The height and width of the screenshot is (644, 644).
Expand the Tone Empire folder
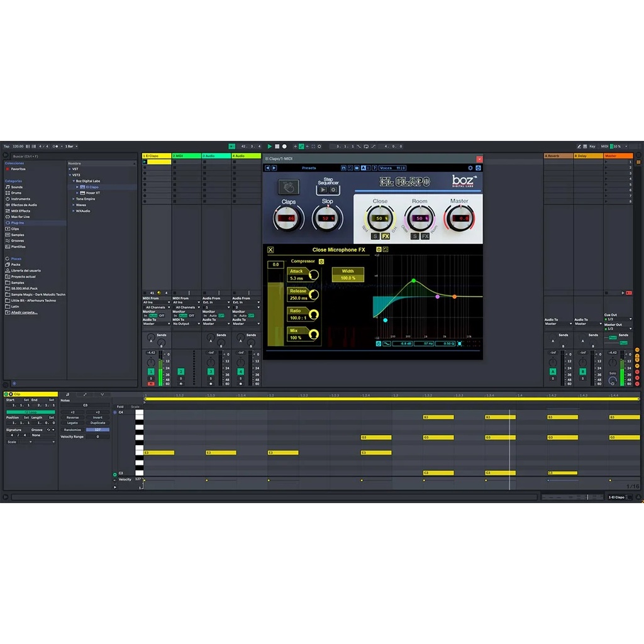(74, 199)
